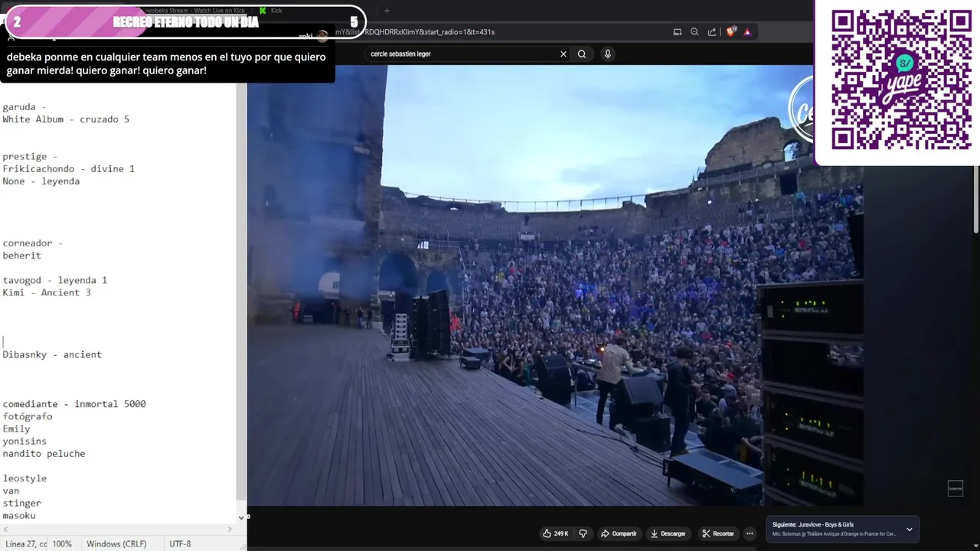The width and height of the screenshot is (980, 551).
Task: Click the Brave Shields lion icon
Action: 731,32
